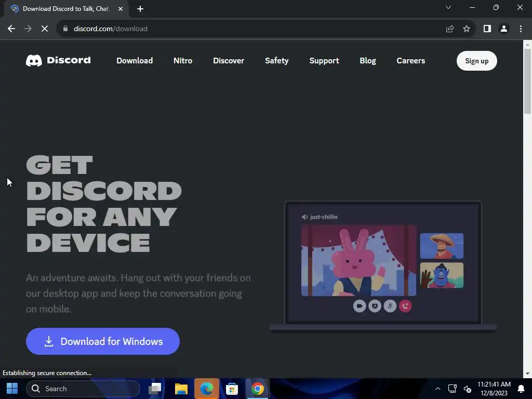Toggle the browser side panel
The height and width of the screenshot is (399, 532).
[487, 29]
